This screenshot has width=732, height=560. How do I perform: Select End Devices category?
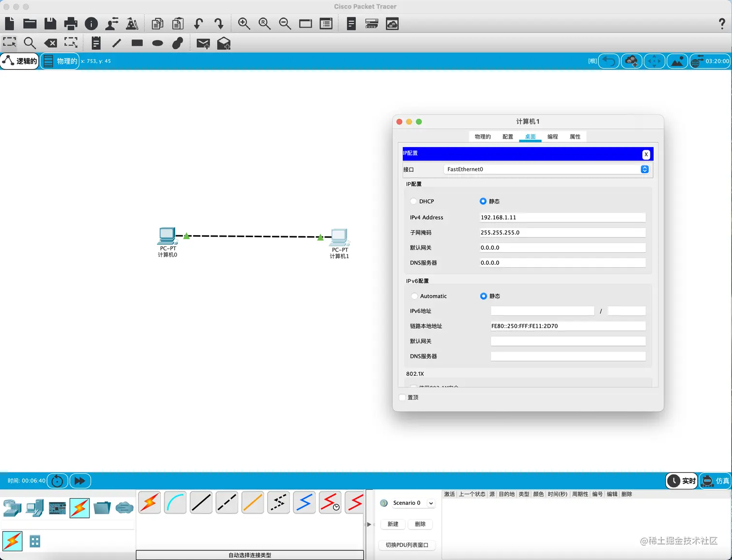pos(35,508)
